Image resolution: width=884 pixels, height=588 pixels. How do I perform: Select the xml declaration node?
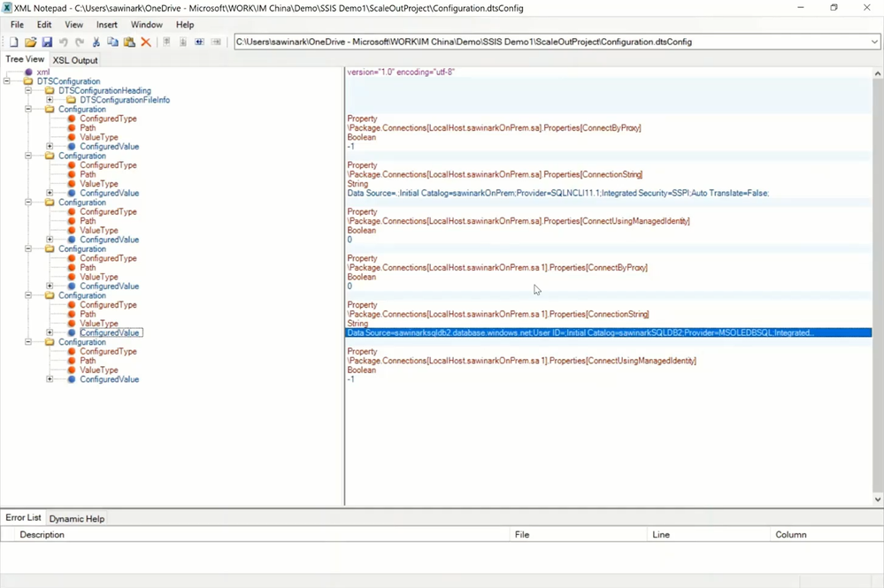(x=42, y=73)
